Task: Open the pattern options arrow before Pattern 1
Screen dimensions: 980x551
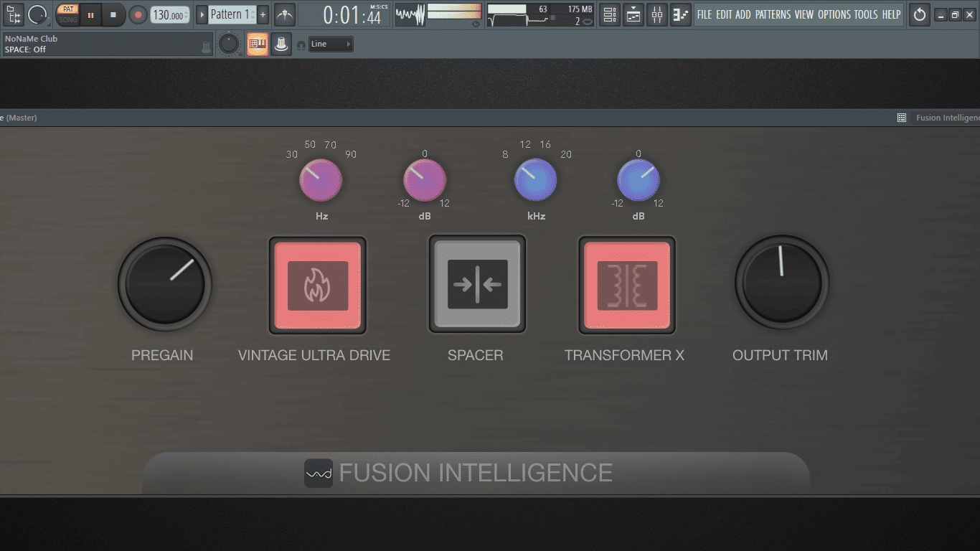Action: tap(202, 14)
